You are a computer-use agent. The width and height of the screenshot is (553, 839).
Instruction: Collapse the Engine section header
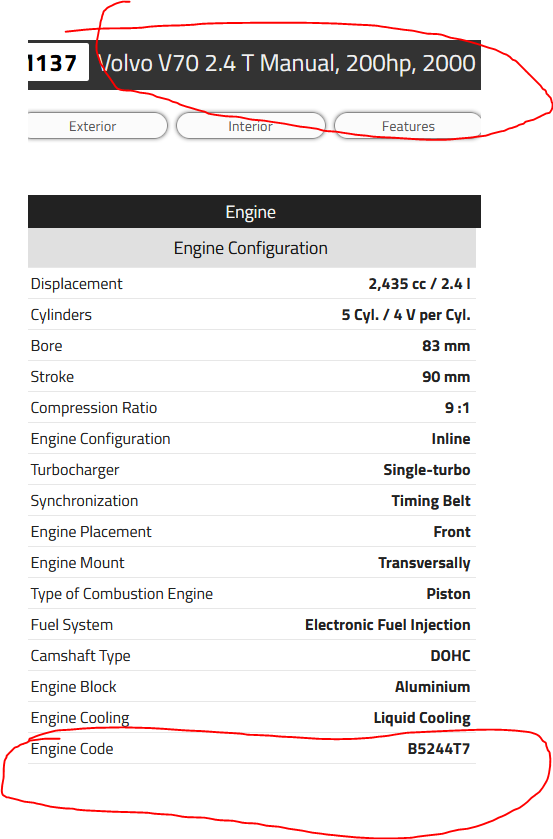[254, 212]
